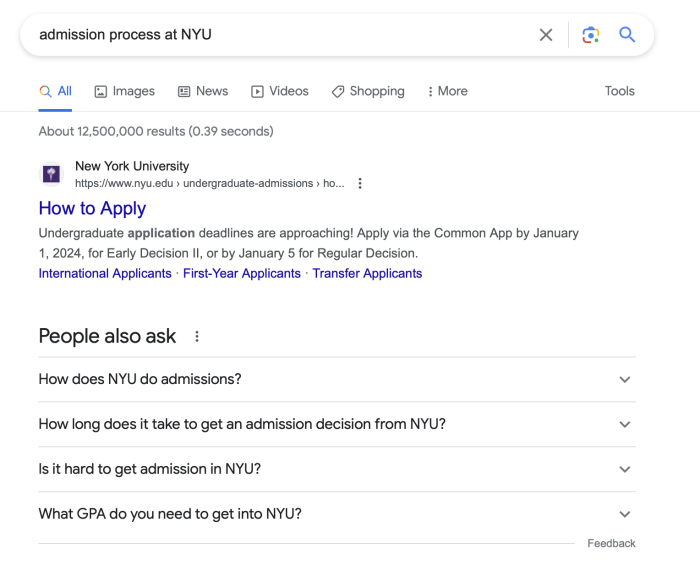Click the NYU torch favicon

point(51,174)
